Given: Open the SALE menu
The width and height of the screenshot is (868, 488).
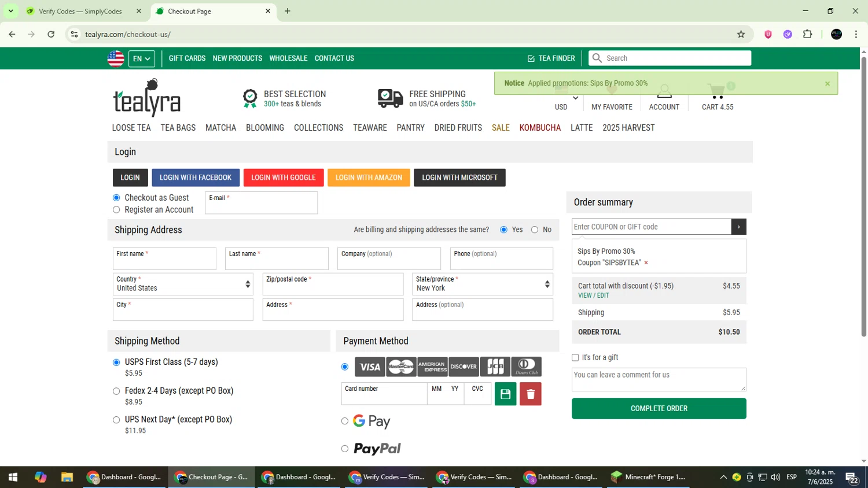Looking at the screenshot, I should click(501, 128).
